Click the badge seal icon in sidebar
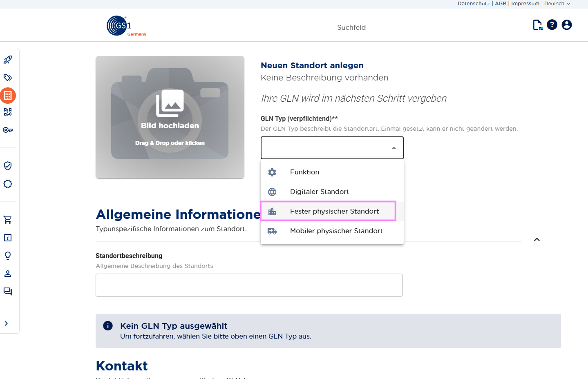 (8, 184)
